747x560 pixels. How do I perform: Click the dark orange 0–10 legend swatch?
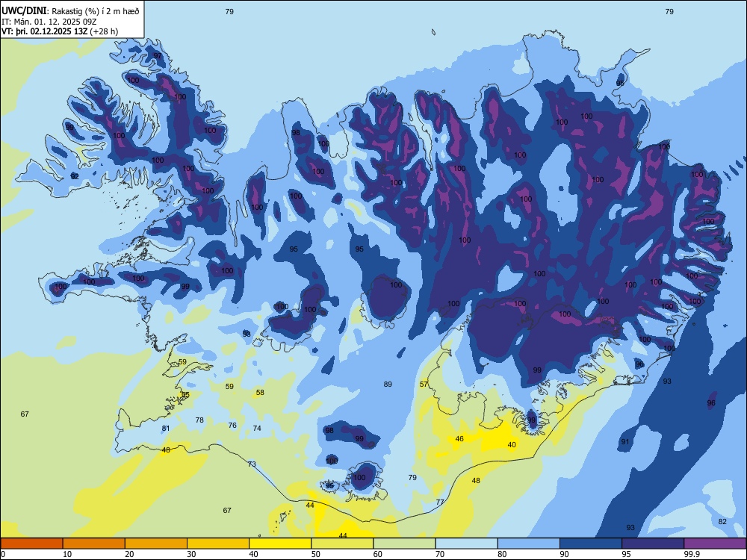(x=31, y=544)
